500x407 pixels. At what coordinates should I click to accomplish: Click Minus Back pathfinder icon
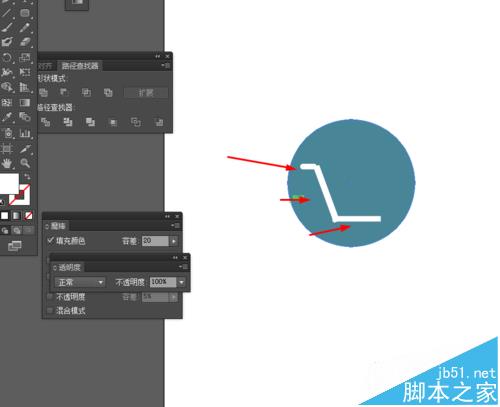159,123
